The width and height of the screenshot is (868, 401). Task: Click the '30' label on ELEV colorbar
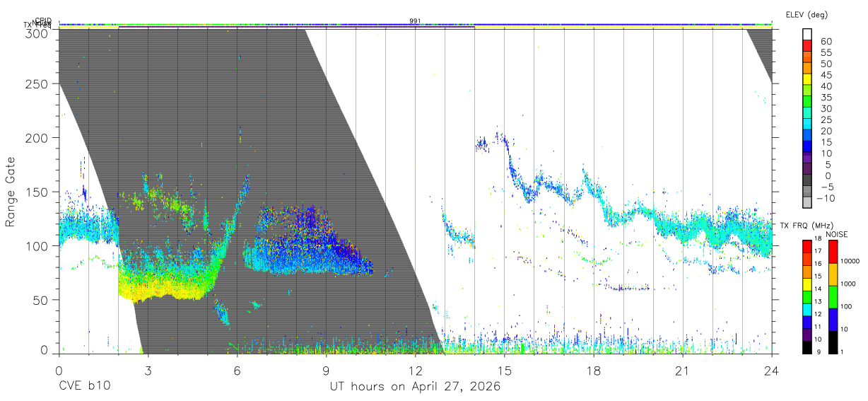click(x=826, y=108)
